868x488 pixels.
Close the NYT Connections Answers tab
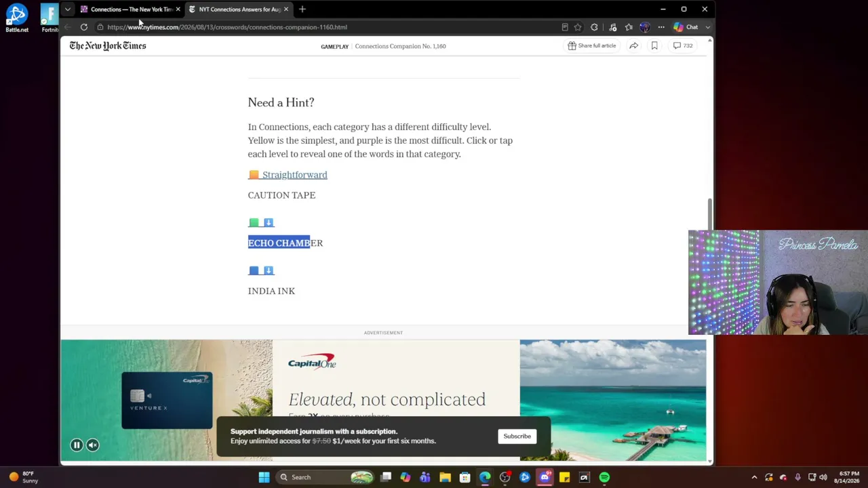pos(286,9)
